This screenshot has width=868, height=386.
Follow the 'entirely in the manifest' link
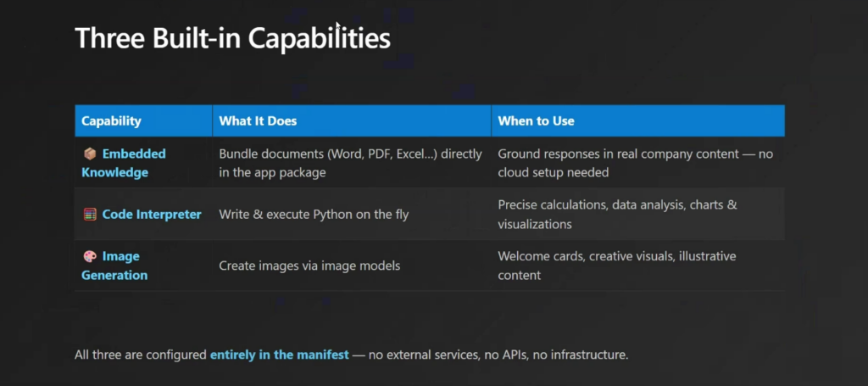279,355
